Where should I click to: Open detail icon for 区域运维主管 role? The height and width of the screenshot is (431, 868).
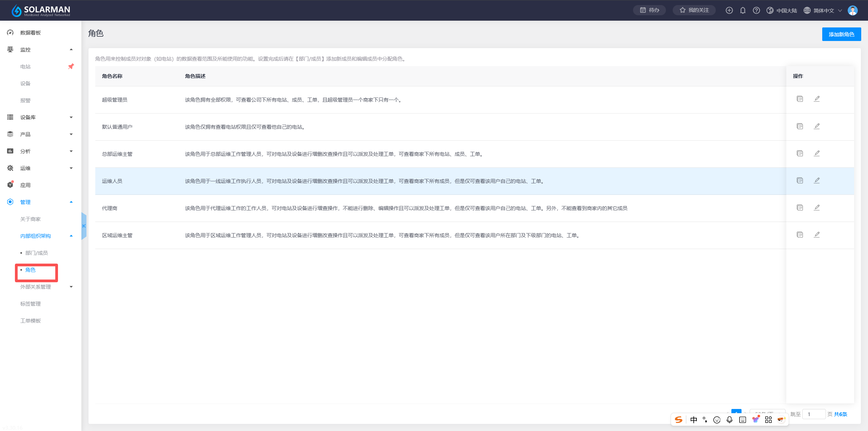click(x=800, y=235)
